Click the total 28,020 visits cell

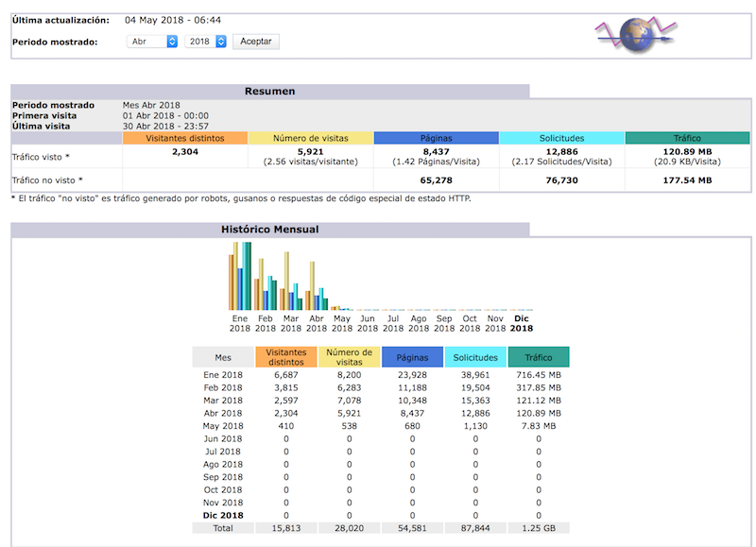350,528
